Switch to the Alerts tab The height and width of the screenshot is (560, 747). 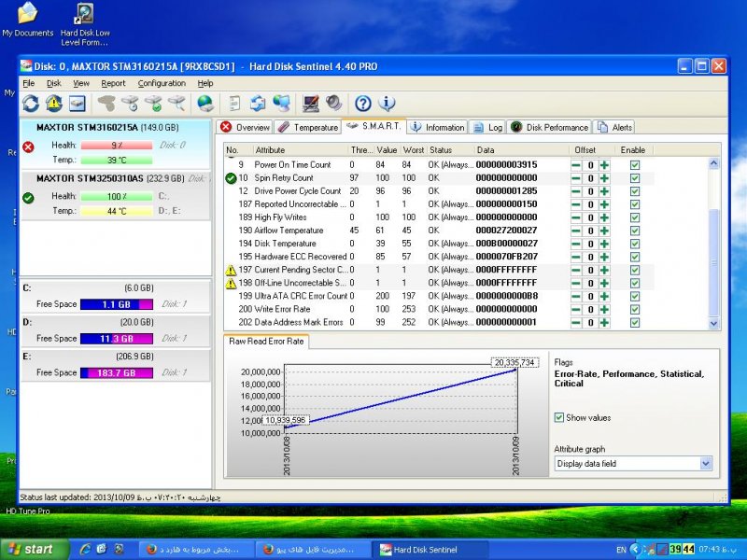coord(614,127)
